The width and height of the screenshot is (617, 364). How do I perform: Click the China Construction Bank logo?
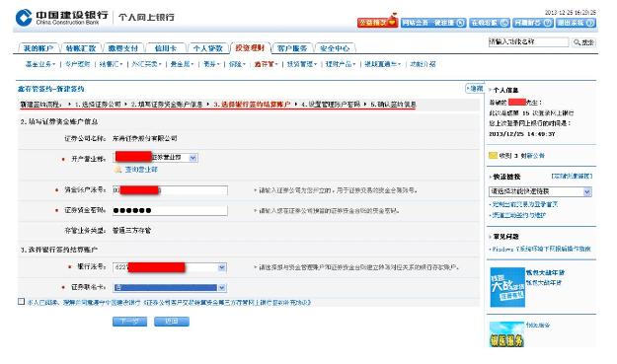(x=61, y=18)
